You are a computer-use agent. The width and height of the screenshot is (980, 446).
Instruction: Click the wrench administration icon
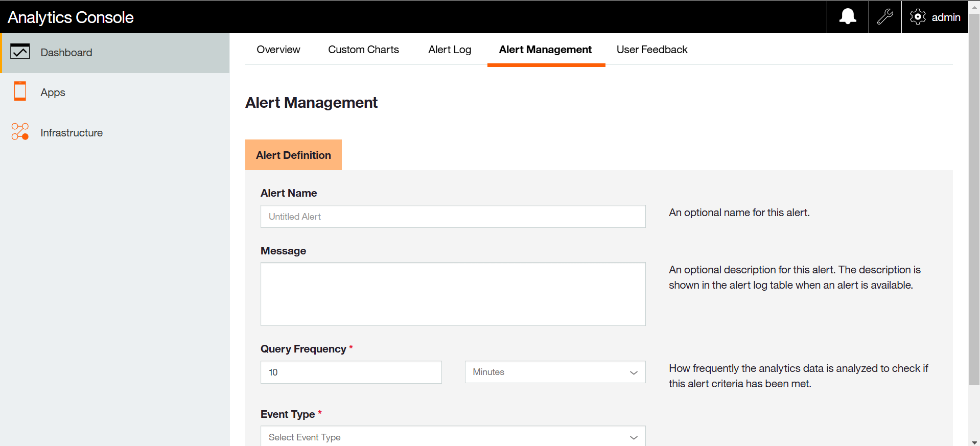point(885,17)
